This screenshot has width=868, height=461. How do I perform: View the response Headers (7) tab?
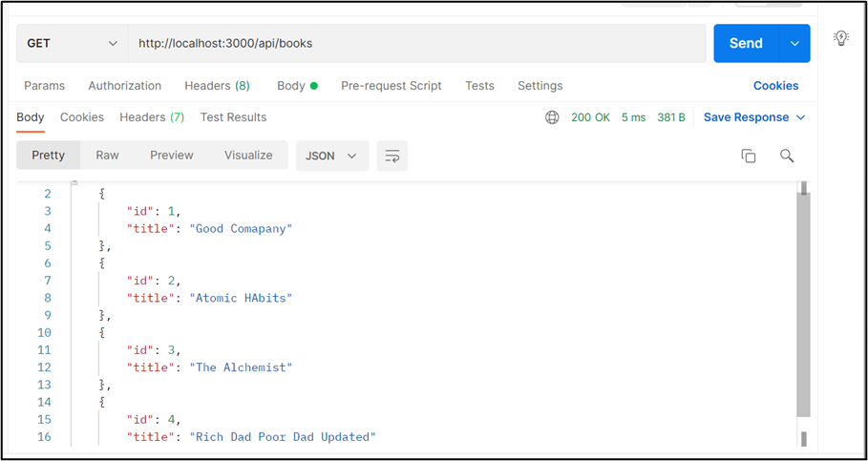pos(152,117)
